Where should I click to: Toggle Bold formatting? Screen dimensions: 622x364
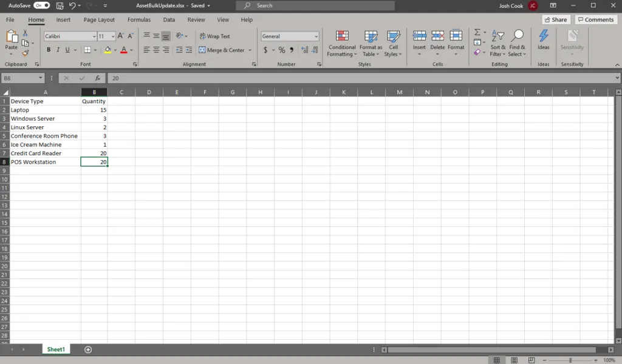(x=49, y=50)
